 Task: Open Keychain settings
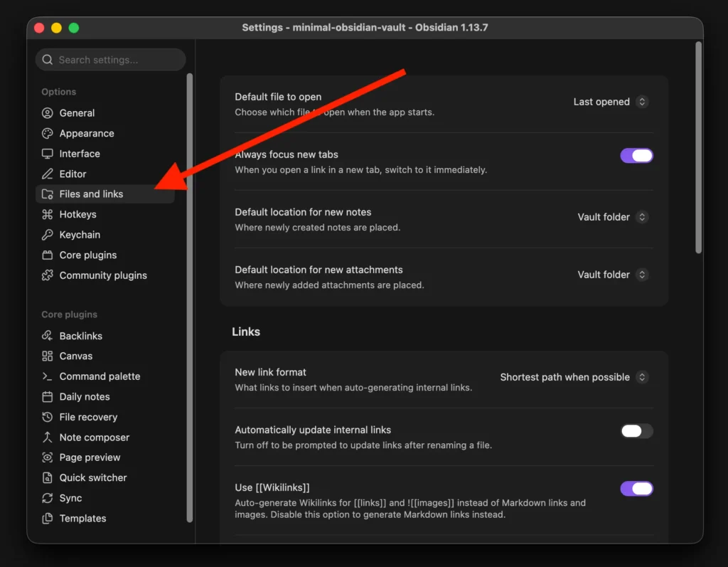pyautogui.click(x=105, y=235)
